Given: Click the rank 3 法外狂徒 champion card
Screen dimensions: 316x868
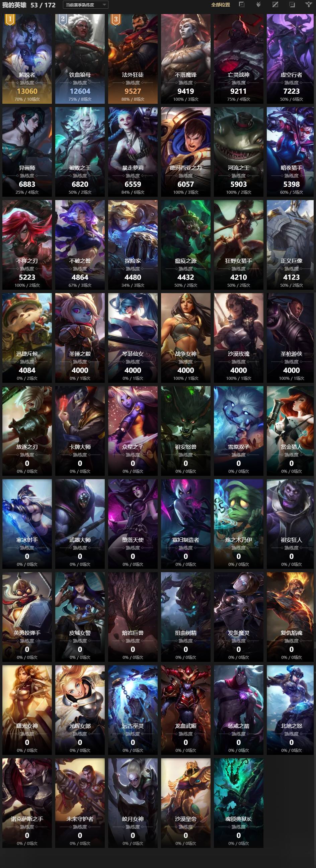Looking at the screenshot, I should [133, 59].
